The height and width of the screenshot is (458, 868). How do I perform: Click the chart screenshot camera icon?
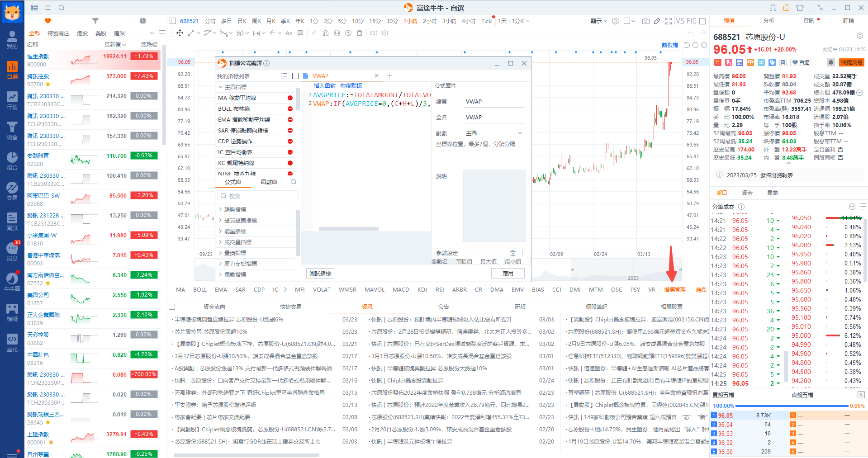[x=645, y=21]
